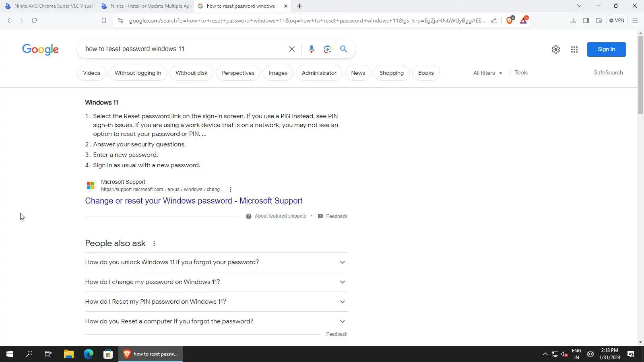Open site information icon in the address bar
The image size is (644, 362).
pos(120,21)
